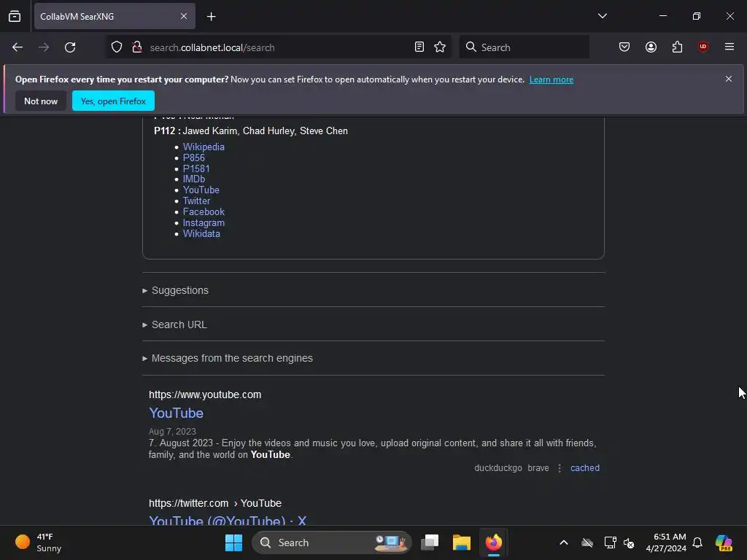Viewport: 747px width, 560px height.
Task: Open the Learn more link
Action: 551,79
